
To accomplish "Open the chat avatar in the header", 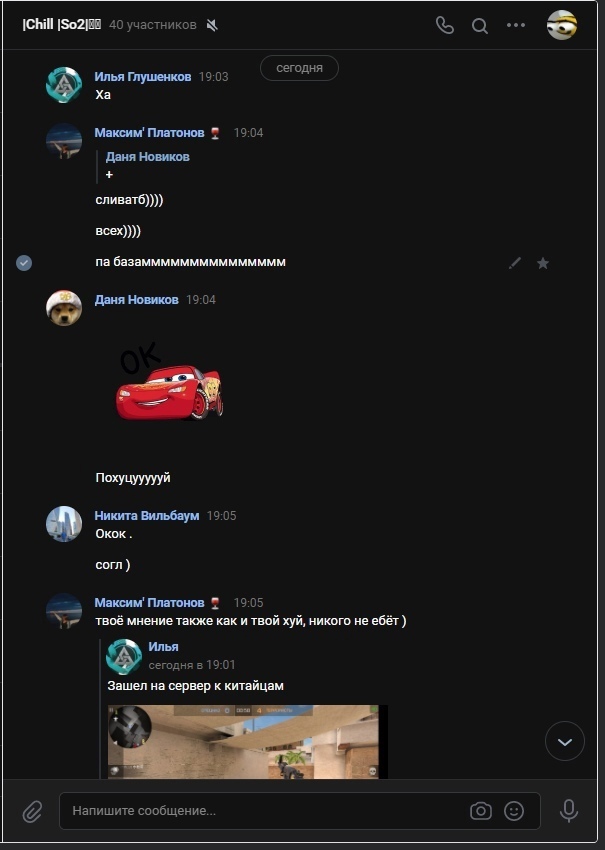I will pyautogui.click(x=562, y=25).
